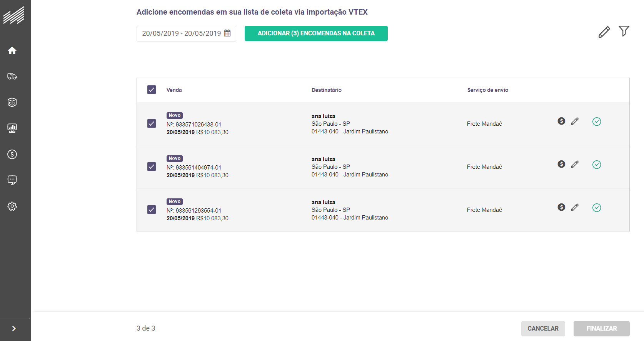Click Adicionar (3) Encomendas na Coleta button
Screen dimensions: 644x341
(x=316, y=33)
